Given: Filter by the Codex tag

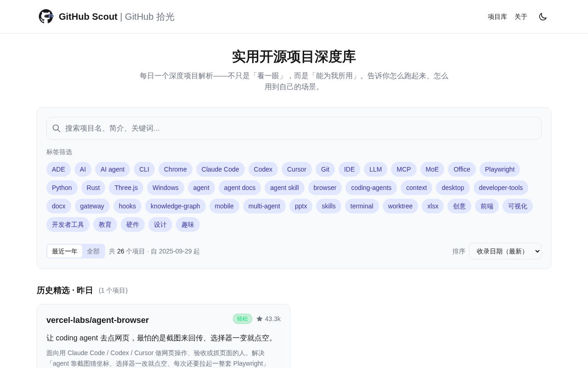Looking at the screenshot, I should 263,169.
